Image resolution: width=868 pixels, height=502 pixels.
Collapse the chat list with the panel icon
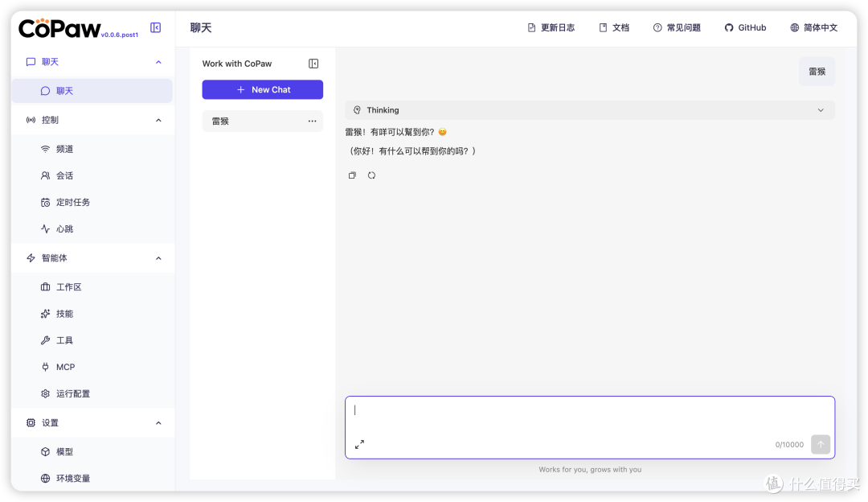(314, 63)
